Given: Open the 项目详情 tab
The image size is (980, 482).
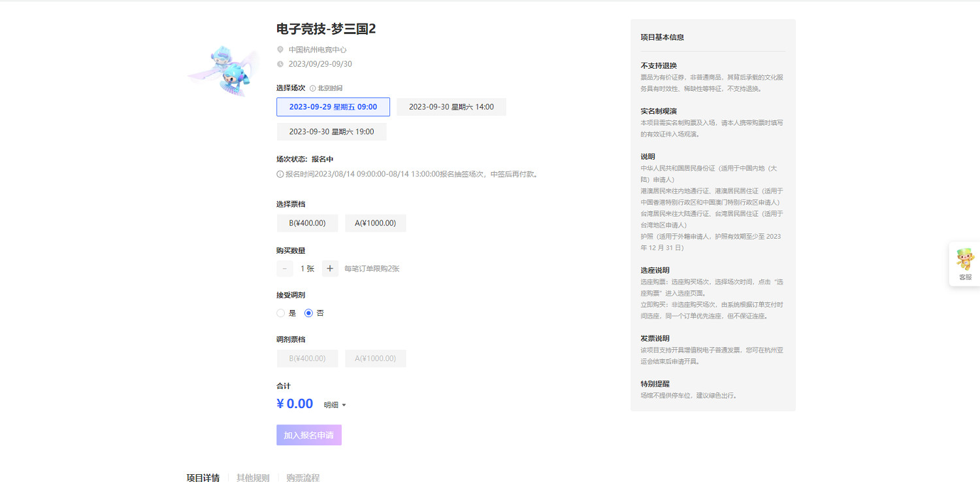Looking at the screenshot, I should [203, 477].
